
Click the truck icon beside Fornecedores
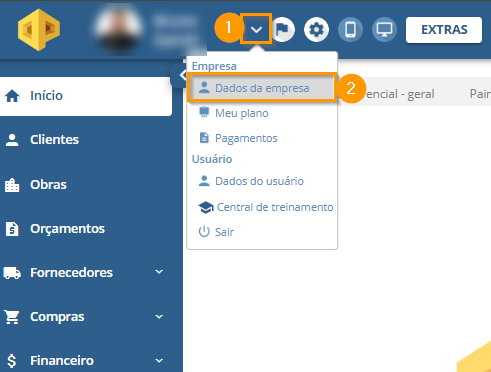12,273
